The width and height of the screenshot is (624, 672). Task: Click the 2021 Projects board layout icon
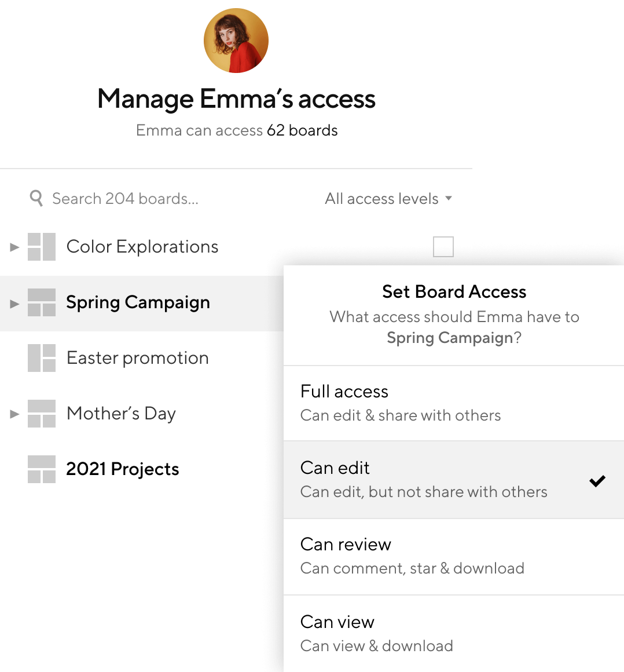pos(42,469)
